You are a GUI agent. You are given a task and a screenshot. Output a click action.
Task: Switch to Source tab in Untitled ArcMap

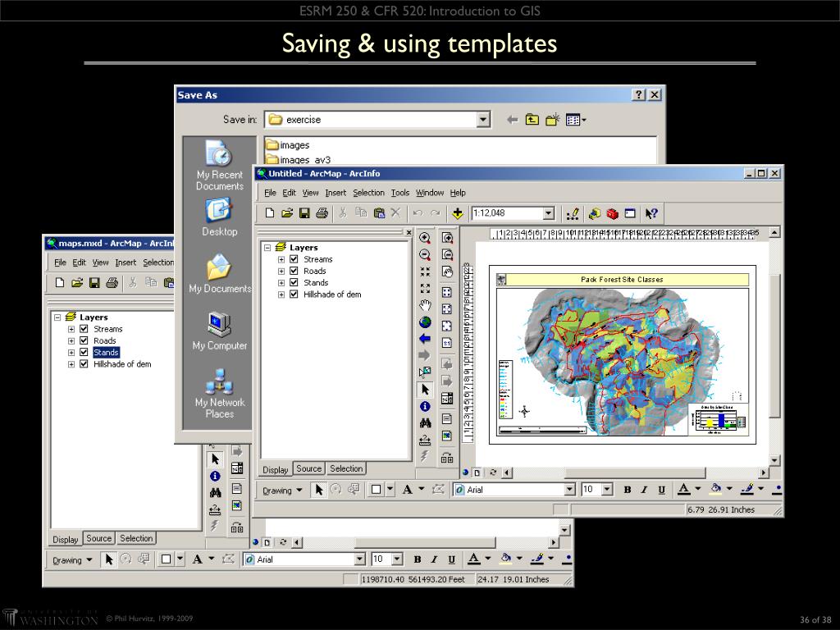click(x=309, y=468)
